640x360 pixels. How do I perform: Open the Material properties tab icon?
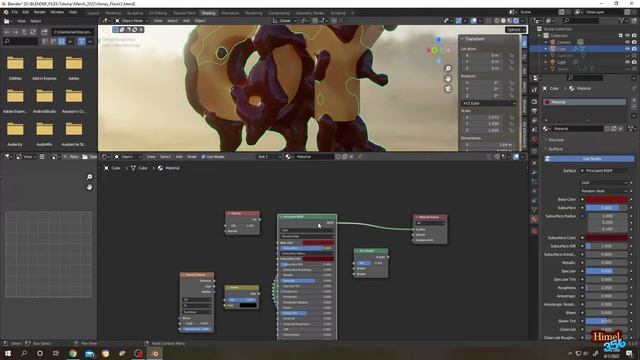coord(534,220)
